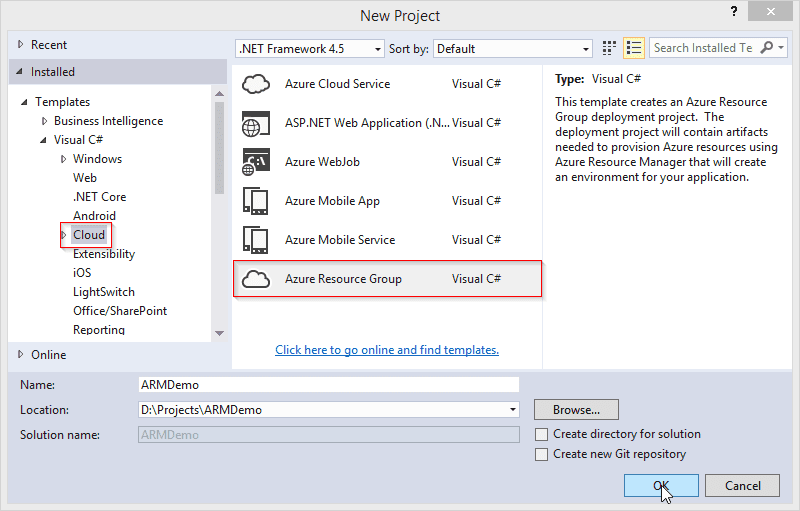Close the New Project dialog

[770, 11]
